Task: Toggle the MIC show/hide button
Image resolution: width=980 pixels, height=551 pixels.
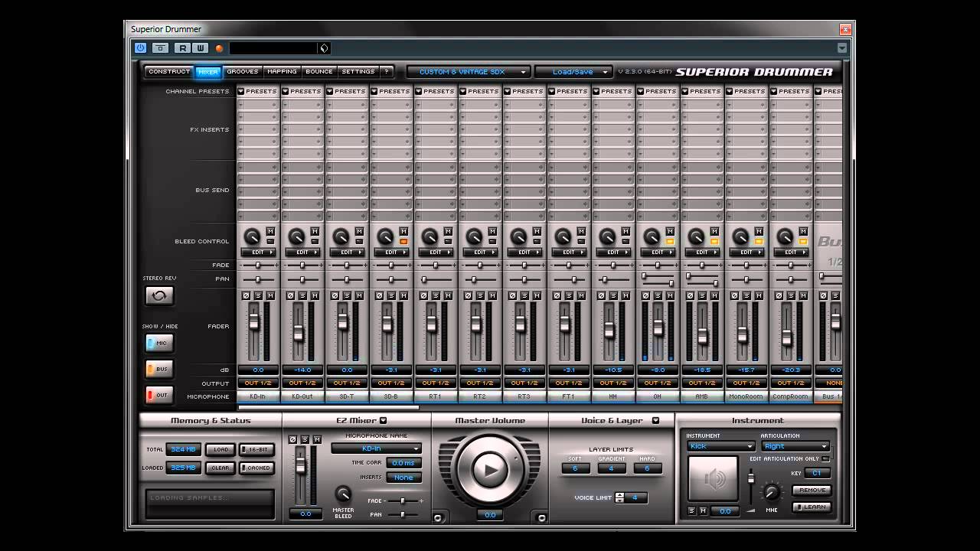Action: click(159, 343)
